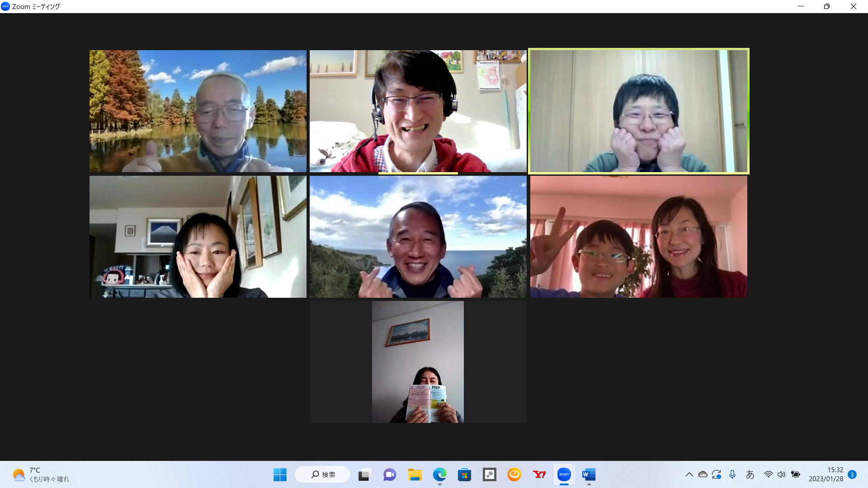Click the 検索 taskbar search box
This screenshot has width=868, height=488.
click(x=323, y=474)
